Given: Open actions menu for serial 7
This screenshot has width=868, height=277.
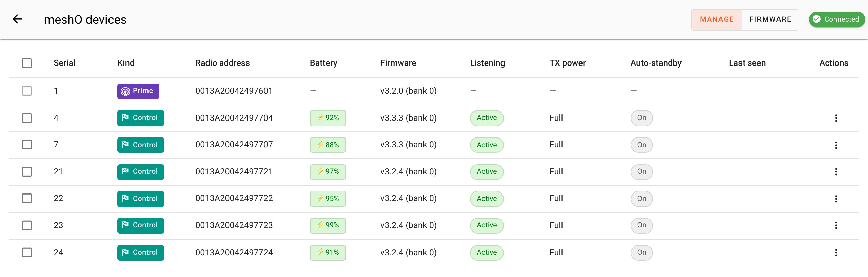Looking at the screenshot, I should click(x=836, y=145).
